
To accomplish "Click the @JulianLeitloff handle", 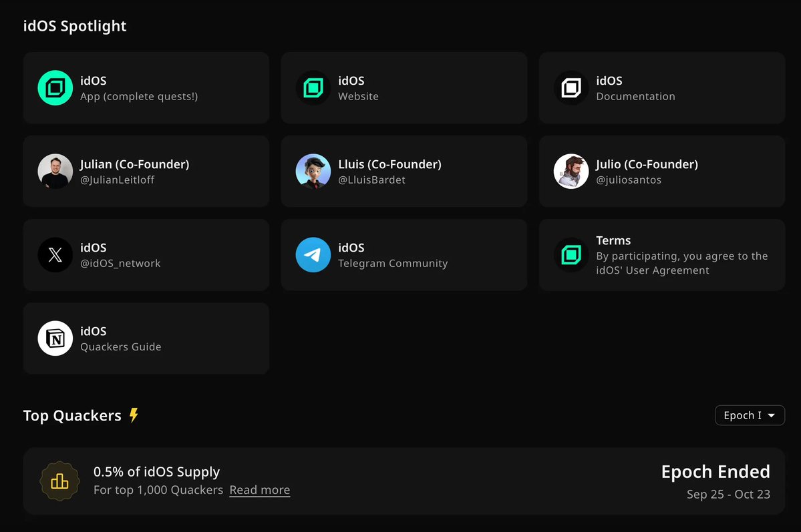I will [x=117, y=180].
